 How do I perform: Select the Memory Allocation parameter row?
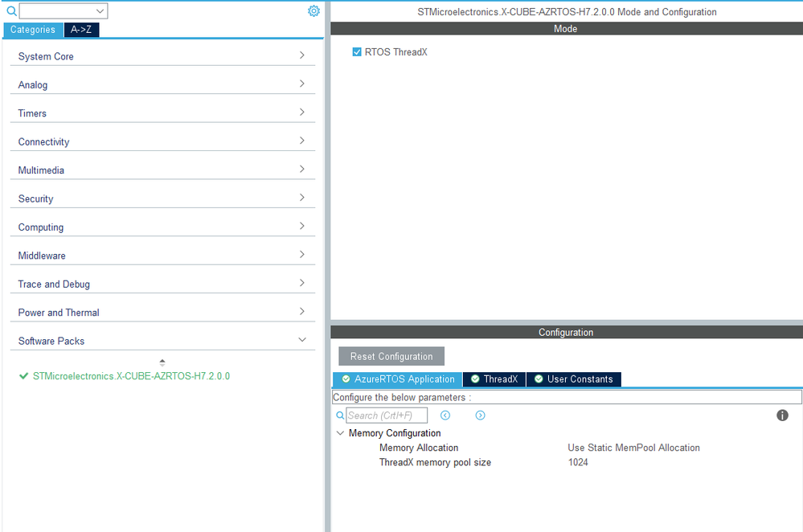(x=419, y=448)
